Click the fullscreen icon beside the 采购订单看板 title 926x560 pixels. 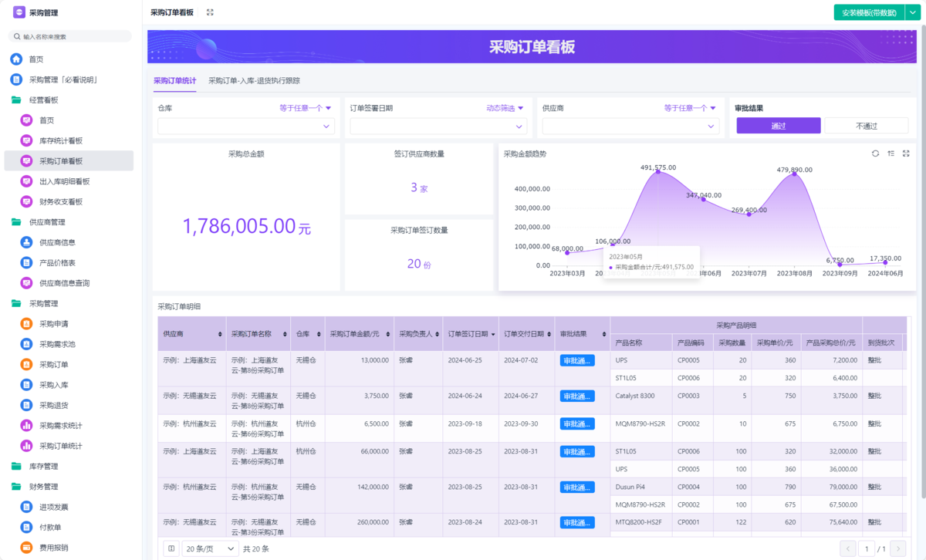(x=210, y=12)
